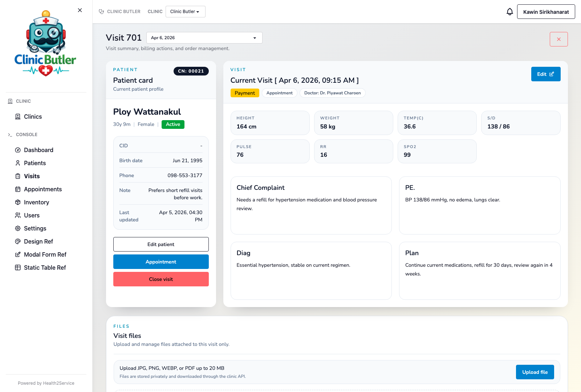Click the Appointments calendar icon

point(18,189)
